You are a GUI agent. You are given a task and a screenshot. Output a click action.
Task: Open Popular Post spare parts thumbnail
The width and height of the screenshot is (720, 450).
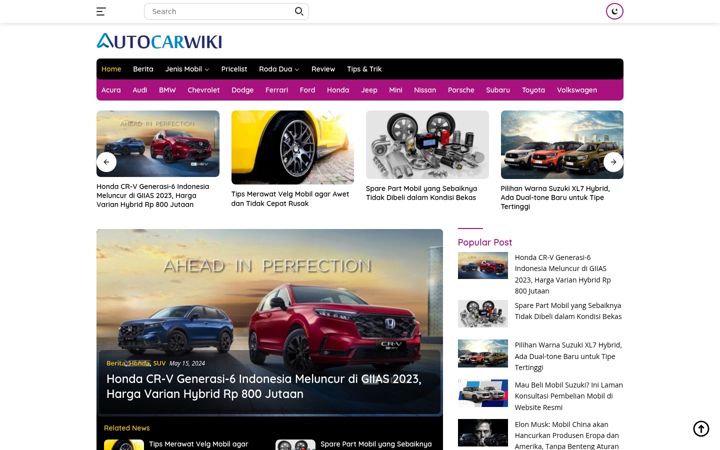(483, 313)
